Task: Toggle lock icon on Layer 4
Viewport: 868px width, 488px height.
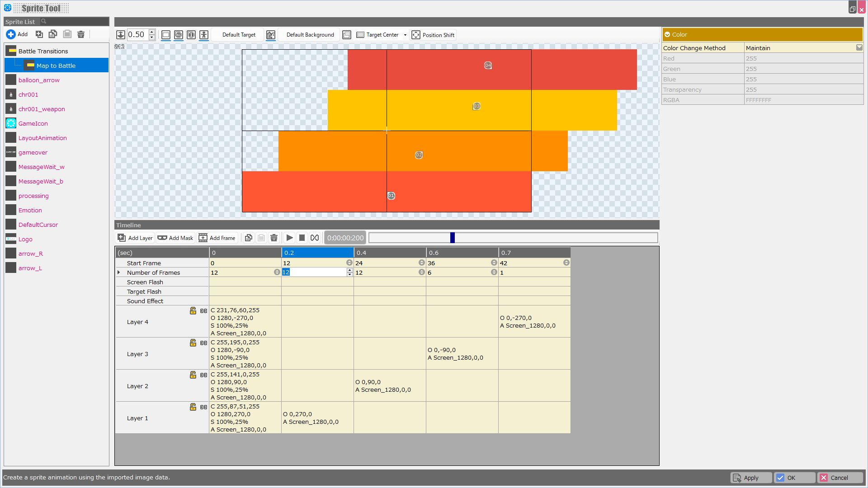Action: 193,310
